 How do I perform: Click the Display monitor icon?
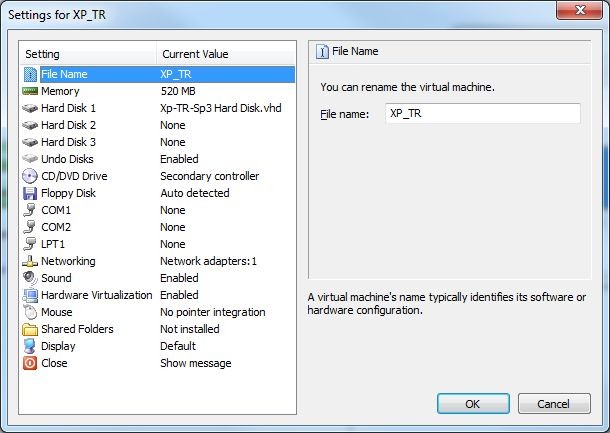[x=30, y=346]
